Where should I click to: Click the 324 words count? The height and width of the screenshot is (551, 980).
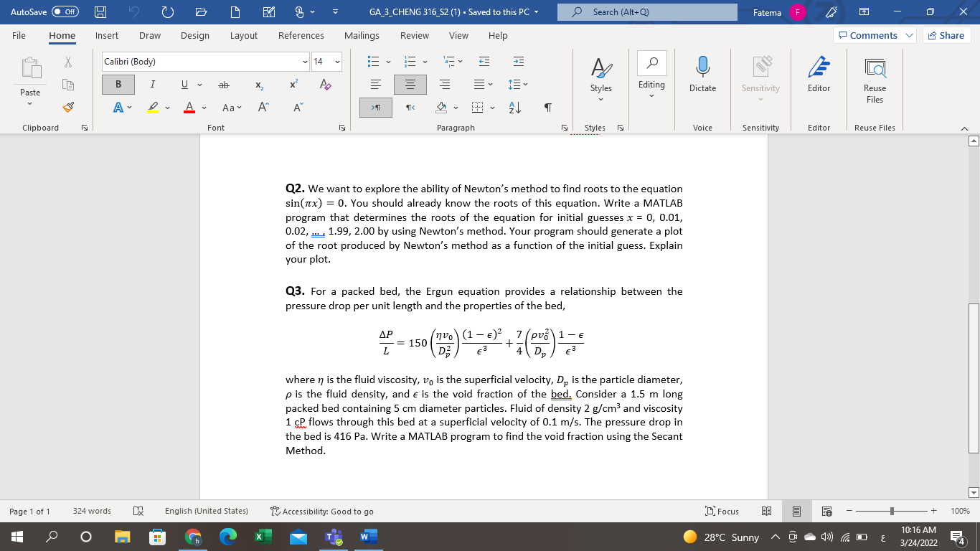click(x=92, y=511)
